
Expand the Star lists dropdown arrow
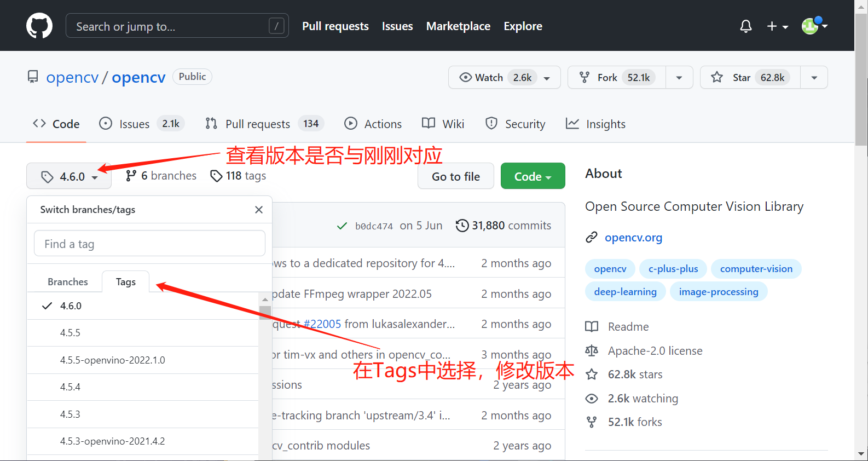click(x=814, y=78)
